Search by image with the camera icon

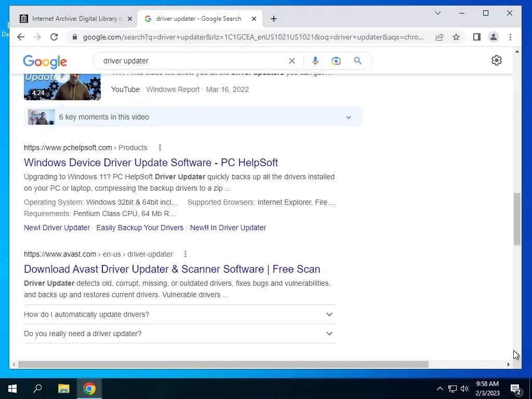336,61
